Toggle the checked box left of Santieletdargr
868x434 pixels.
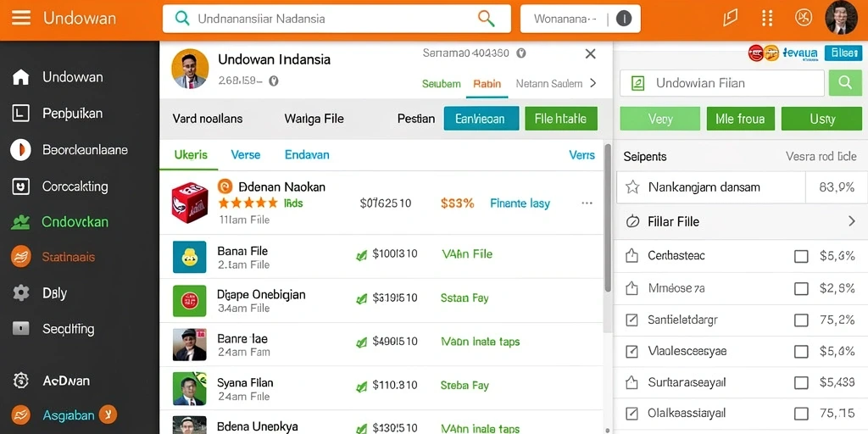[632, 320]
